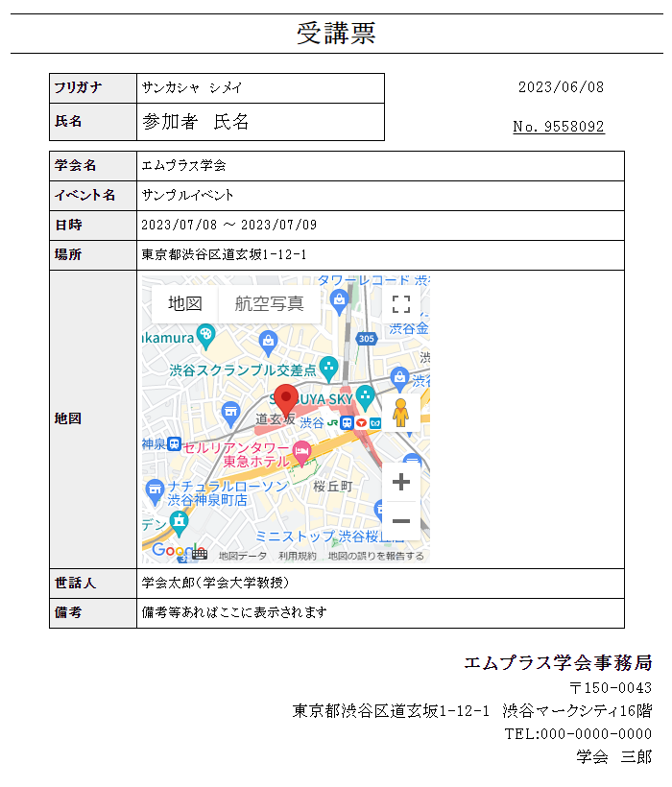Zoom in with the map plus button

(x=401, y=482)
